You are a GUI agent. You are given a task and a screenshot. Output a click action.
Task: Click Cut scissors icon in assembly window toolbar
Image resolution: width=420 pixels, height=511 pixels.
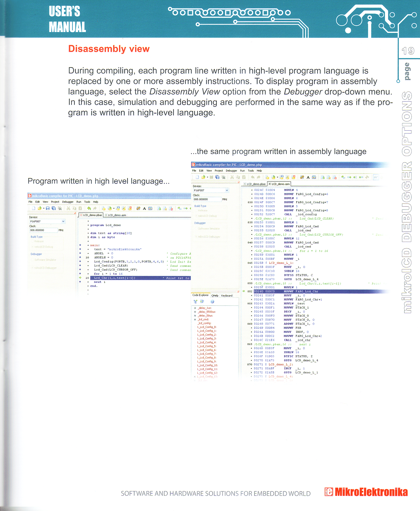[x=232, y=177]
